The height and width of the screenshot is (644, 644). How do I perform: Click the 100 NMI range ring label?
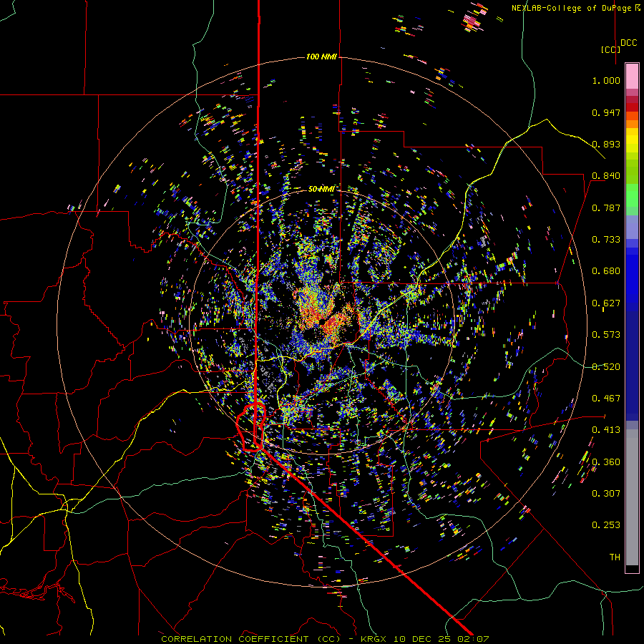(321, 57)
